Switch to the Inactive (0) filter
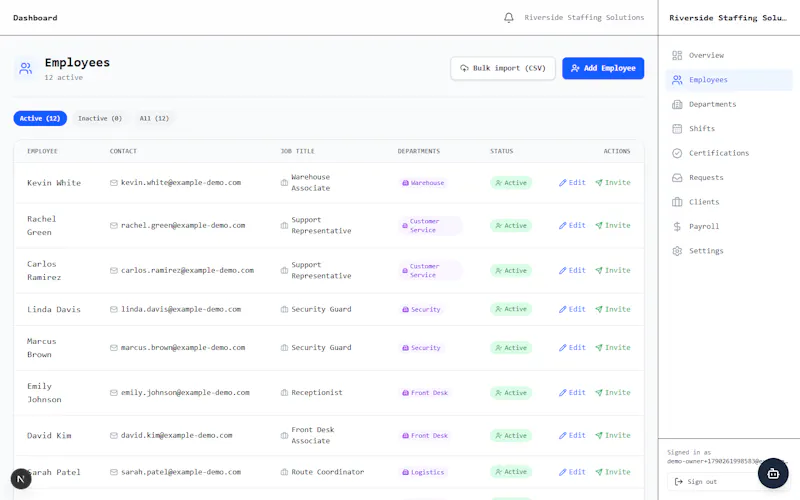 tap(100, 118)
